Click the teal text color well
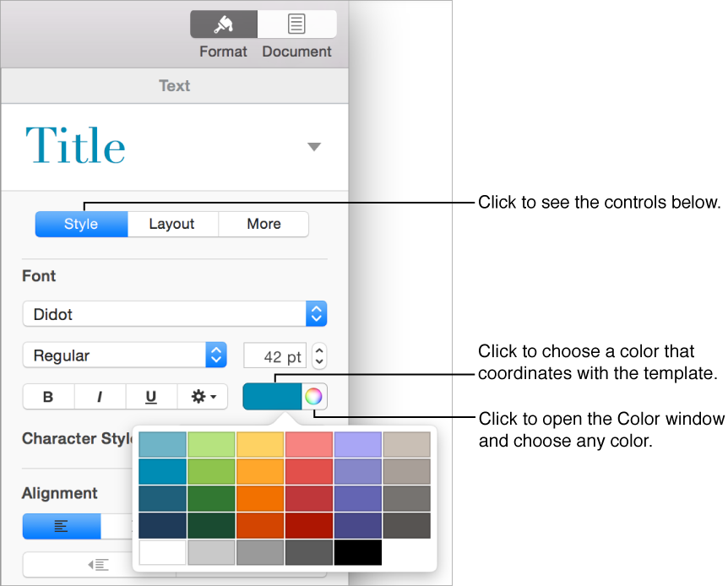Viewport: 728px width, 586px height. point(271,397)
